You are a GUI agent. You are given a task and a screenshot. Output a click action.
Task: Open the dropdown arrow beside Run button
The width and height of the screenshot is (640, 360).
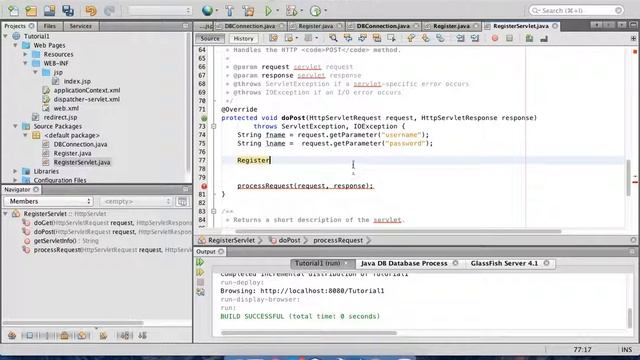(x=278, y=11)
